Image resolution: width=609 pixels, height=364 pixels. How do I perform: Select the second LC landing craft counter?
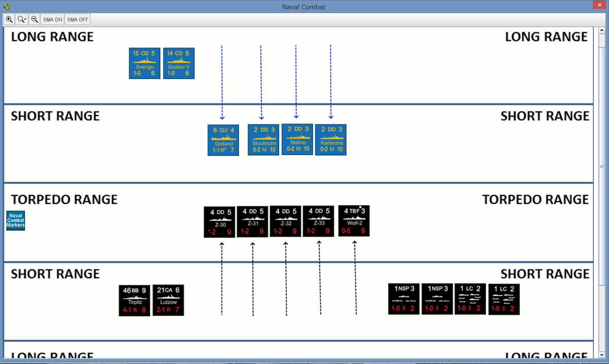(504, 299)
